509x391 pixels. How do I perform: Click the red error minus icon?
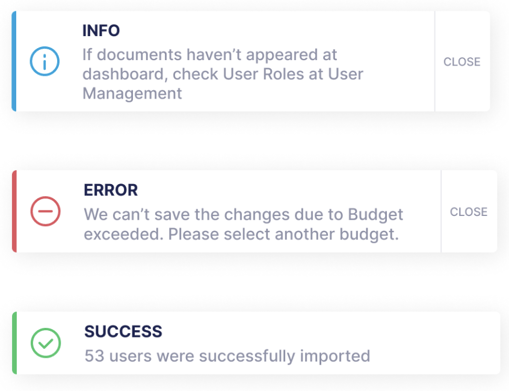pyautogui.click(x=45, y=211)
